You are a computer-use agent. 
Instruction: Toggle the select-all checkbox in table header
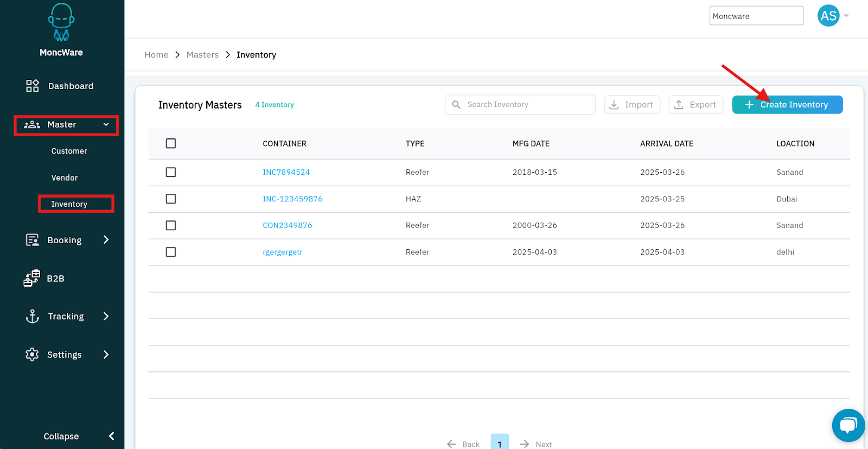[x=171, y=143]
